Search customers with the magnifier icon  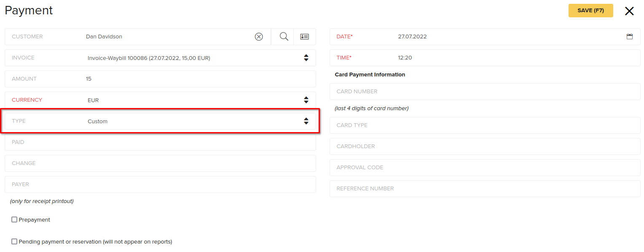click(x=284, y=37)
